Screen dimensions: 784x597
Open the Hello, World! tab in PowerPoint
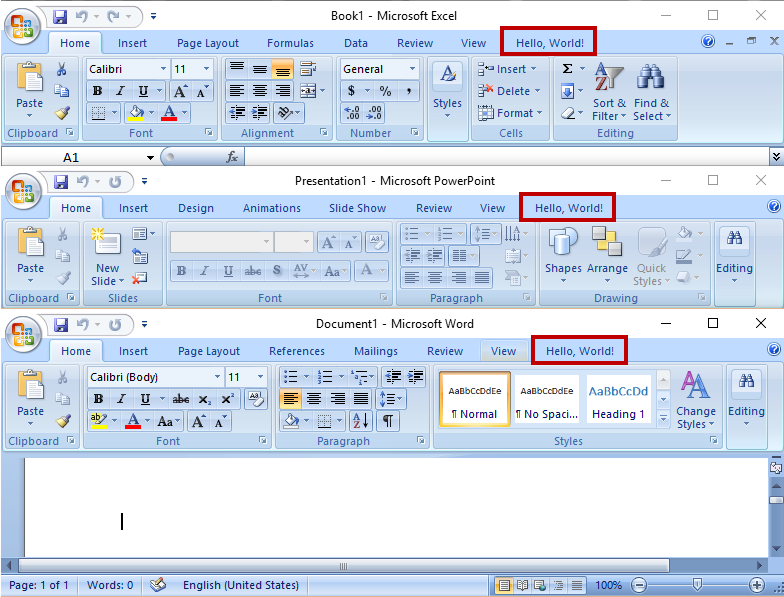tap(568, 208)
